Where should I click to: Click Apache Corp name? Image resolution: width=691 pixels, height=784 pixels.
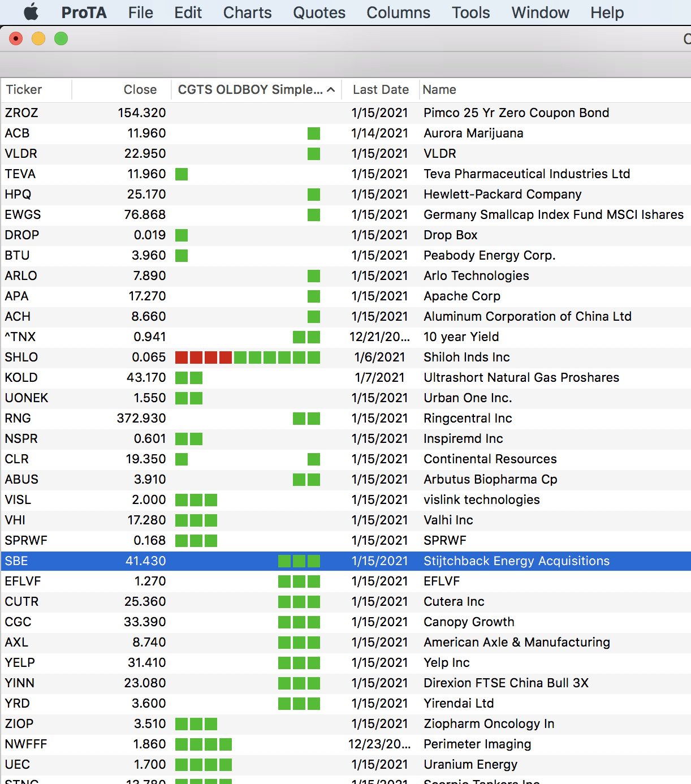pyautogui.click(x=462, y=296)
